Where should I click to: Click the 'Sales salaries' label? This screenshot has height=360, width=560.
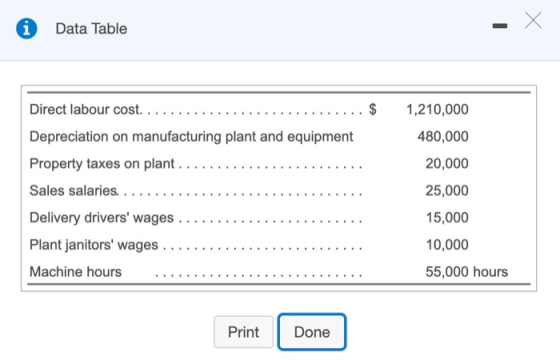[74, 190]
